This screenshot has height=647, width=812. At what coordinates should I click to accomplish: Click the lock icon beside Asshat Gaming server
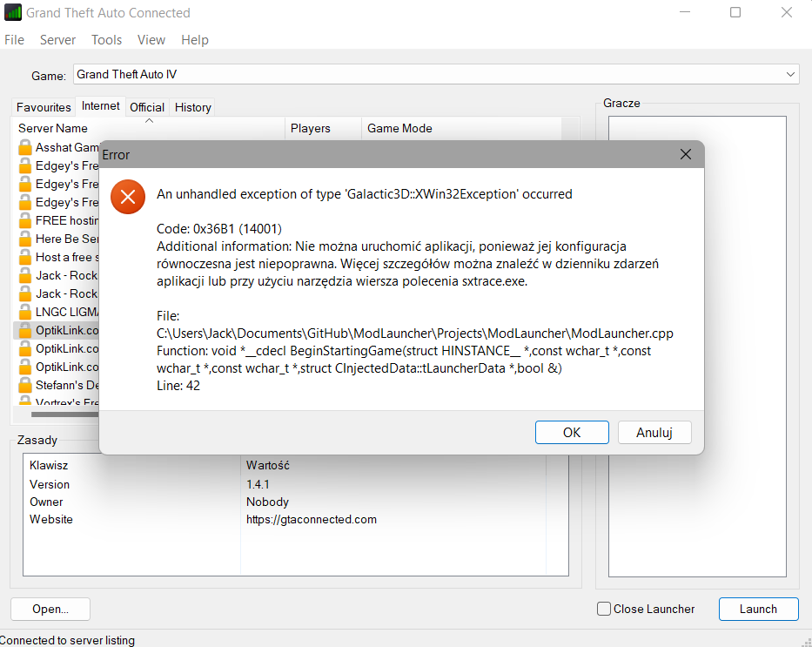[25, 147]
